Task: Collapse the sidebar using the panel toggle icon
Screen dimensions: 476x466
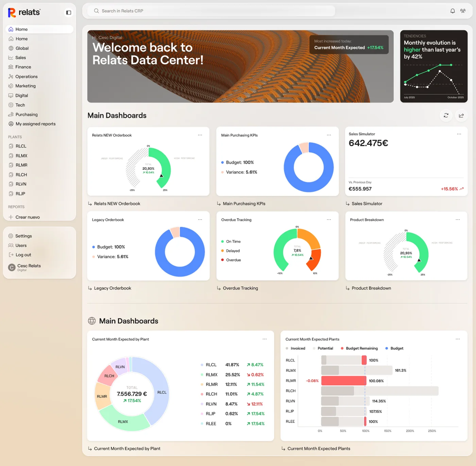Action: coord(69,13)
